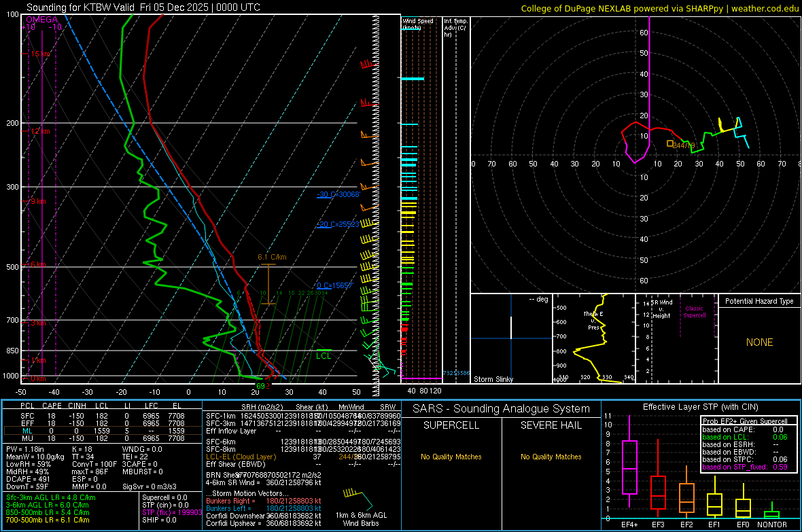Click the SFC-6km kinematics row
The image size is (802, 532).
303,442
